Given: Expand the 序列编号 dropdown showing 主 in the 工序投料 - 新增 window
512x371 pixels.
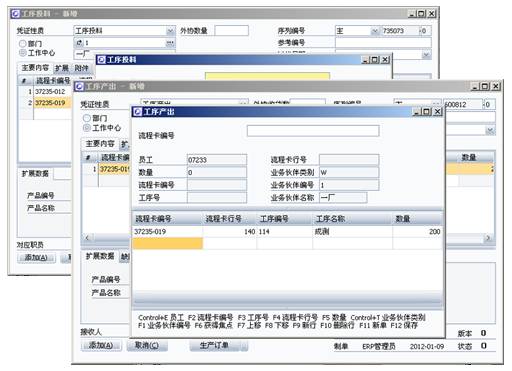Looking at the screenshot, I should click(375, 31).
